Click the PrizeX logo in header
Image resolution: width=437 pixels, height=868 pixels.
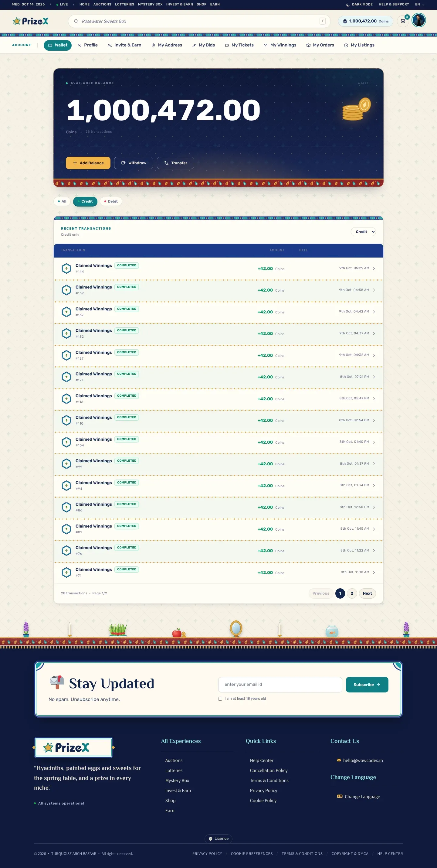(x=31, y=21)
